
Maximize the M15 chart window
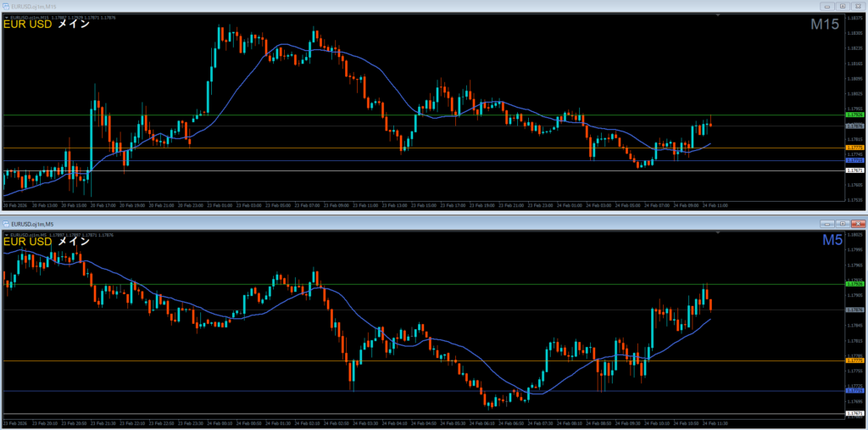842,6
